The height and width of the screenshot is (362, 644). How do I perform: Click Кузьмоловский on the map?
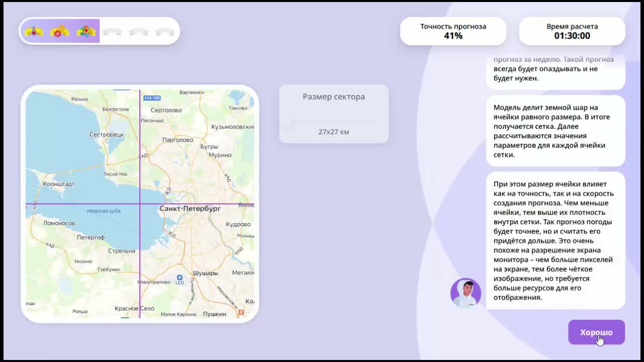click(232, 127)
